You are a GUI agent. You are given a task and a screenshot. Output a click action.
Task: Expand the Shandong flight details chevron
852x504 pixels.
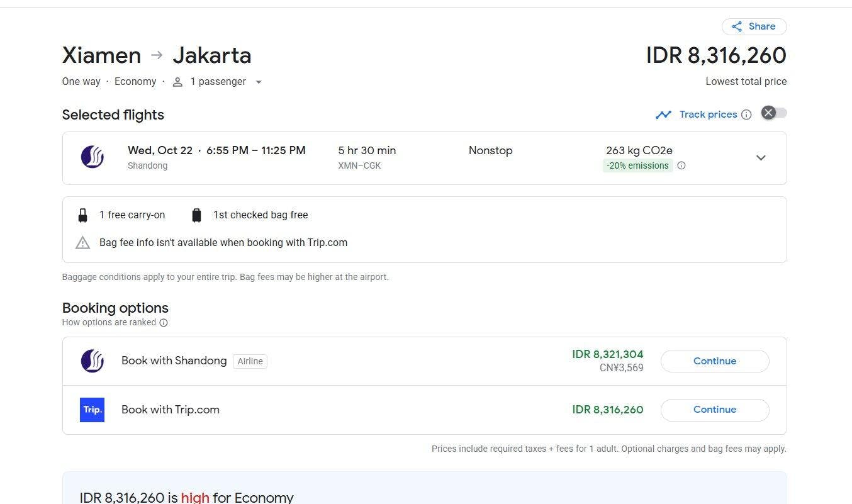[x=761, y=158]
